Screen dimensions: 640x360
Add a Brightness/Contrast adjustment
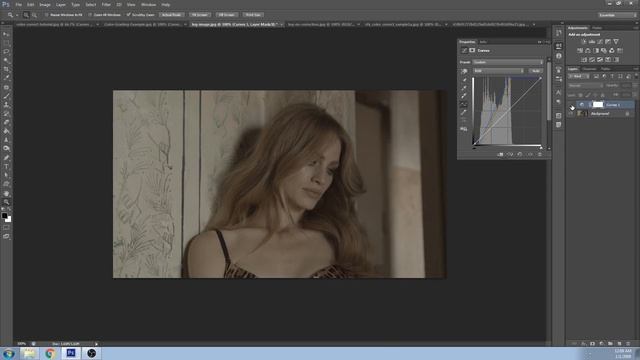pyautogui.click(x=584, y=42)
